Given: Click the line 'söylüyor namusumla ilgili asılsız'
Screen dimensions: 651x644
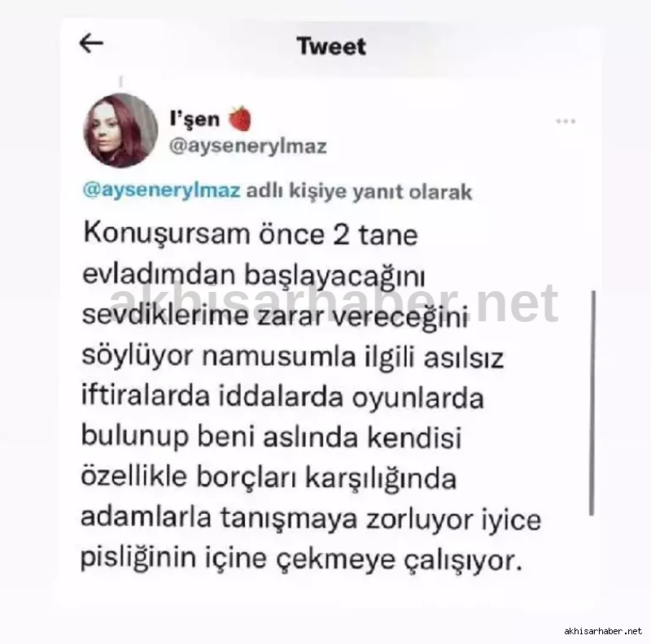Looking at the screenshot, I should click(x=293, y=357).
